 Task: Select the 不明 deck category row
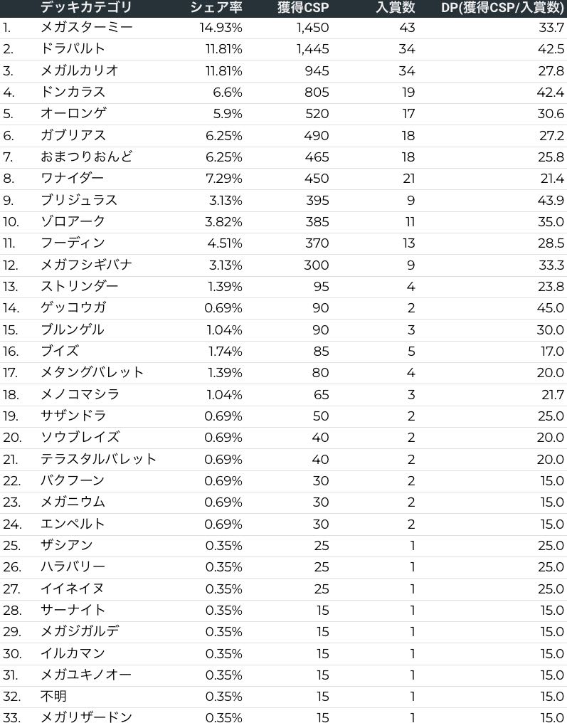coord(53,696)
